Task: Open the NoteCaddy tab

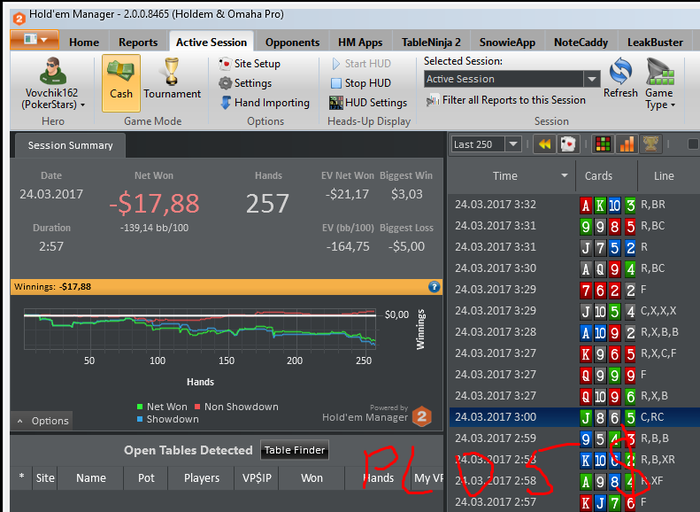Action: click(x=581, y=42)
